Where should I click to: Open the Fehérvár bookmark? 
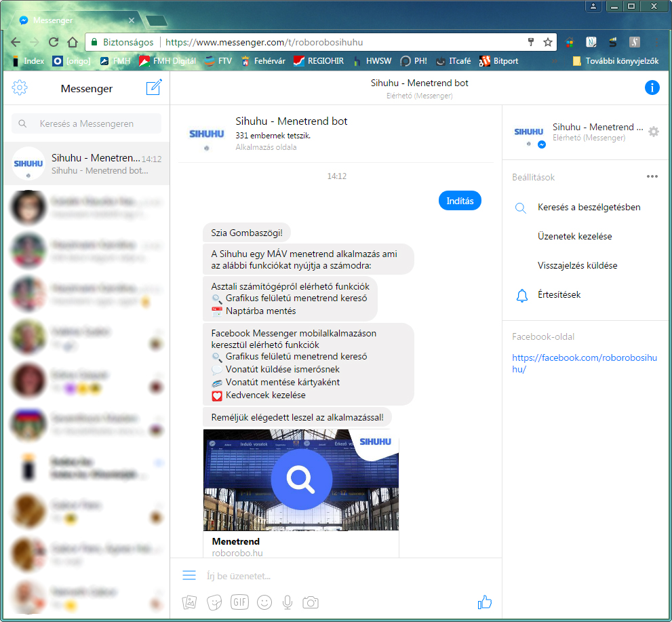point(262,61)
